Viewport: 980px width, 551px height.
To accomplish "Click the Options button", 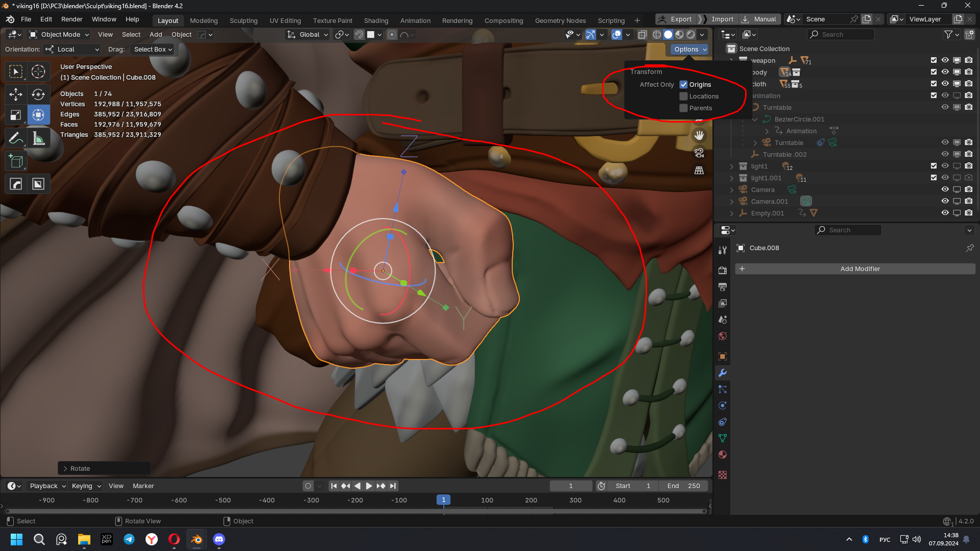I will (689, 50).
